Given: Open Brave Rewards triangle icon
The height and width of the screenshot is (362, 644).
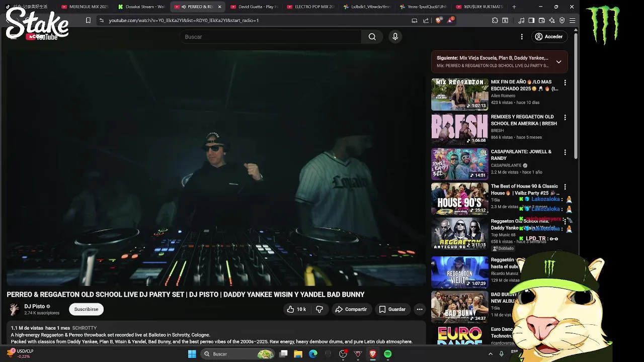Looking at the screenshot, I should click(450, 20).
